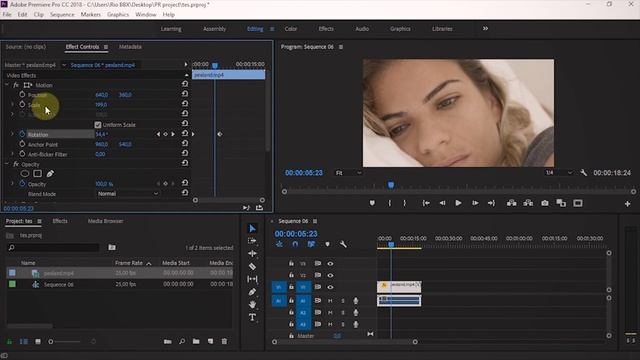Go to Out point in Program monitor
Viewport: 640px width, 360px height.
tap(491, 203)
